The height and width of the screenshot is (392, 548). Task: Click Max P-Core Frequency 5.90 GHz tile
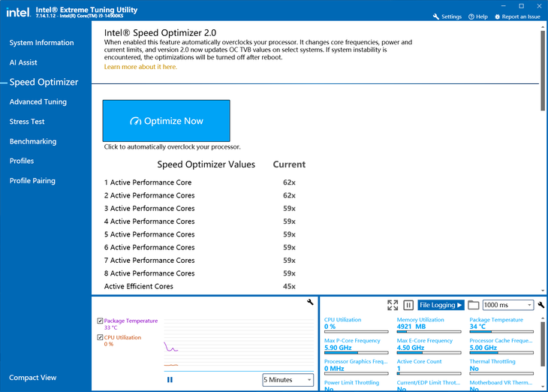coord(356,346)
